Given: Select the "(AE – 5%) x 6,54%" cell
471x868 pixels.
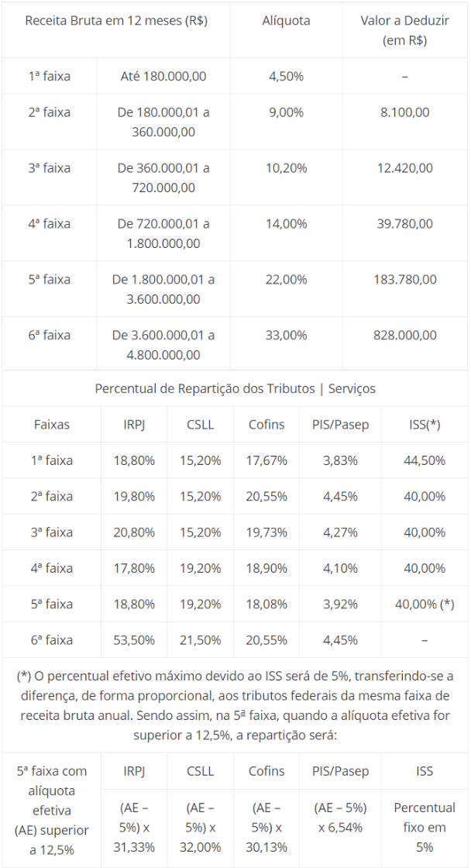Looking at the screenshot, I should pyautogui.click(x=339, y=817).
